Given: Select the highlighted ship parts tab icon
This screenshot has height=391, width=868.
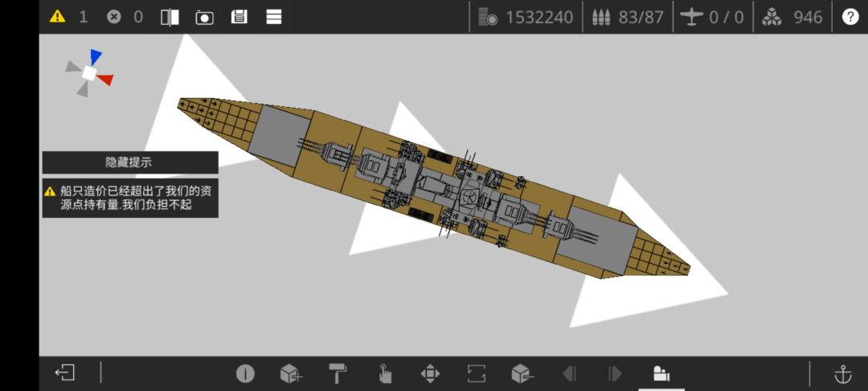Looking at the screenshot, I should coord(661,374).
